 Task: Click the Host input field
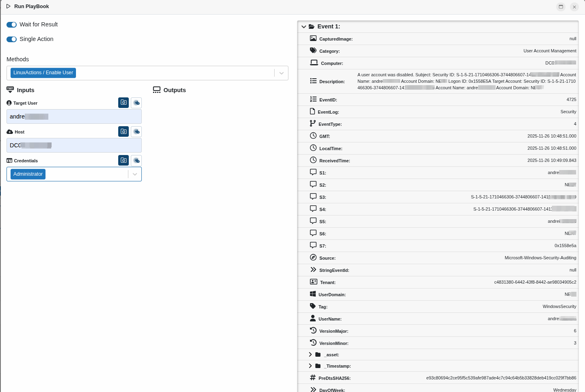(74, 145)
